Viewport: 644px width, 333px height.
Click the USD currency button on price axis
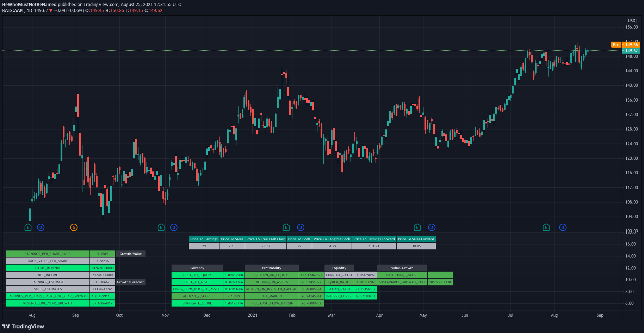pyautogui.click(x=632, y=21)
